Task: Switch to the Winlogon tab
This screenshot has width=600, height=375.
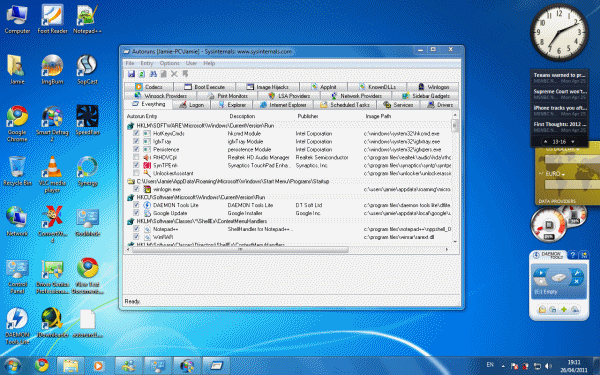Action: [x=433, y=87]
